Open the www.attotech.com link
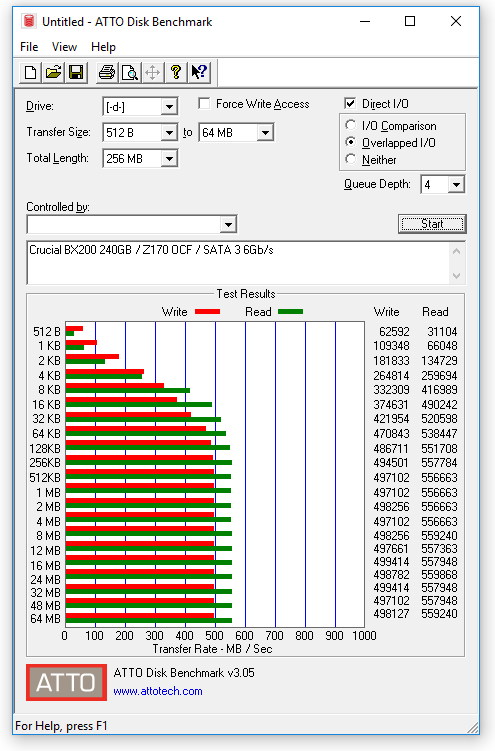495x751 pixels. (158, 691)
